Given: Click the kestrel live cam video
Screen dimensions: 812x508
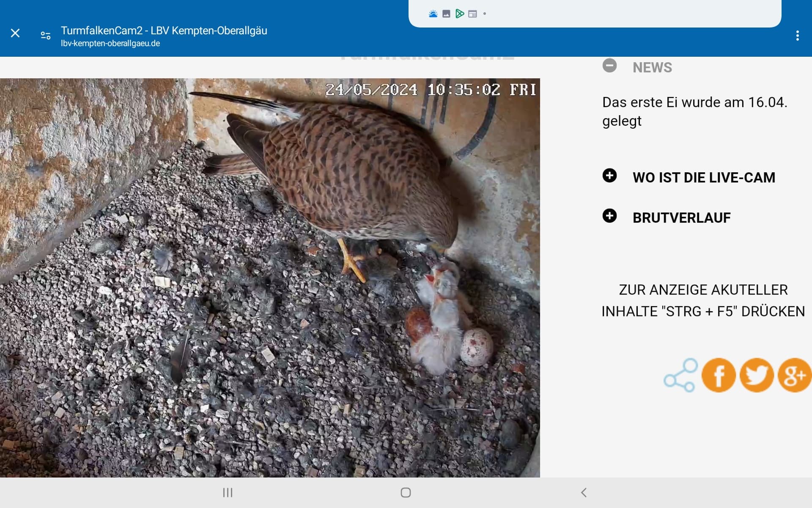Looking at the screenshot, I should click(x=270, y=278).
